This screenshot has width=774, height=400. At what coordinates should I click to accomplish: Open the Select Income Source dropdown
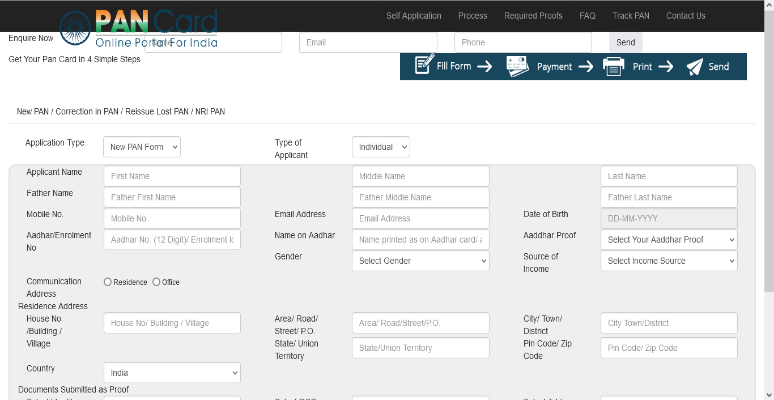point(669,261)
